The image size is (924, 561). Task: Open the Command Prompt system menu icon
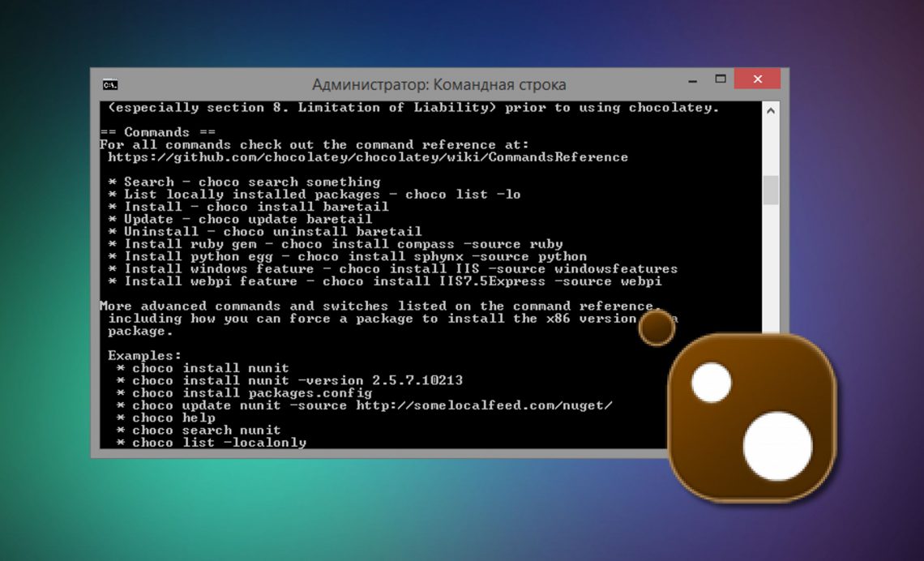tap(110, 84)
